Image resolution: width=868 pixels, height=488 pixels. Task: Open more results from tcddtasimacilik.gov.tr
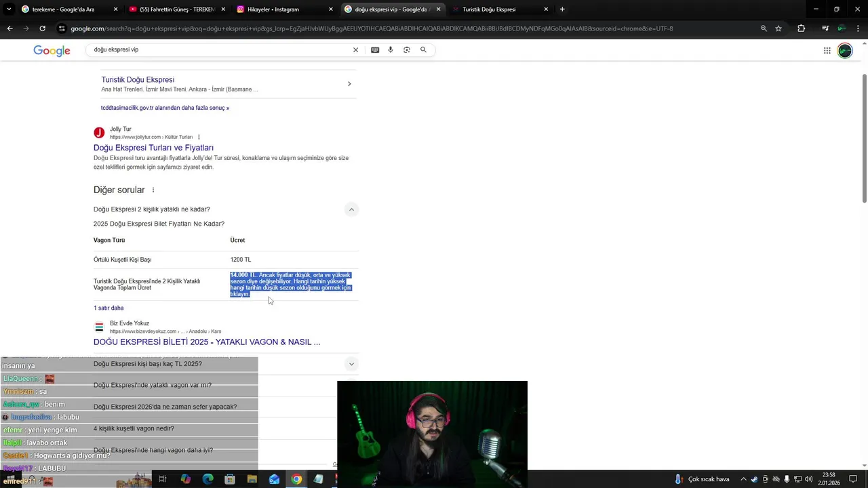pos(165,108)
